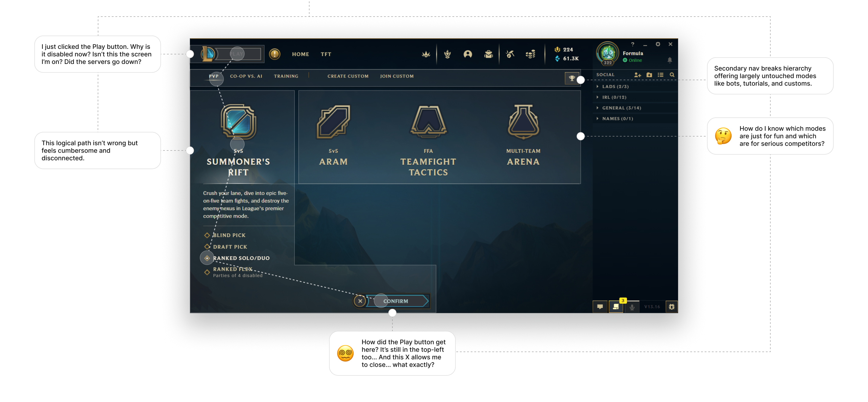868x402 pixels.
Task: Click the SOCIAL panel header
Action: click(605, 75)
